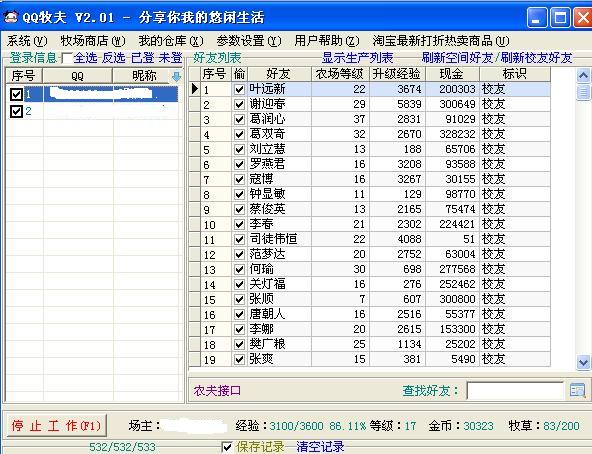Screen dimensions: 592x454
Task: Click the blue down-arrow icon beside 昵称 column
Action: click(176, 77)
